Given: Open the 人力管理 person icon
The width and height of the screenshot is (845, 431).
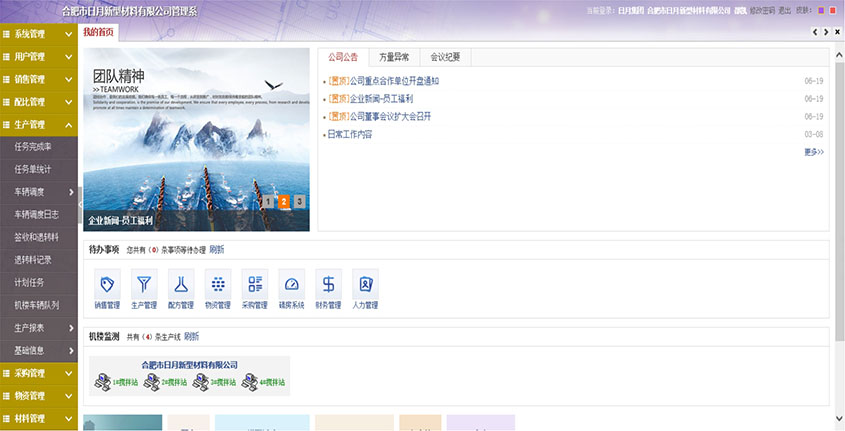Looking at the screenshot, I should [365, 283].
